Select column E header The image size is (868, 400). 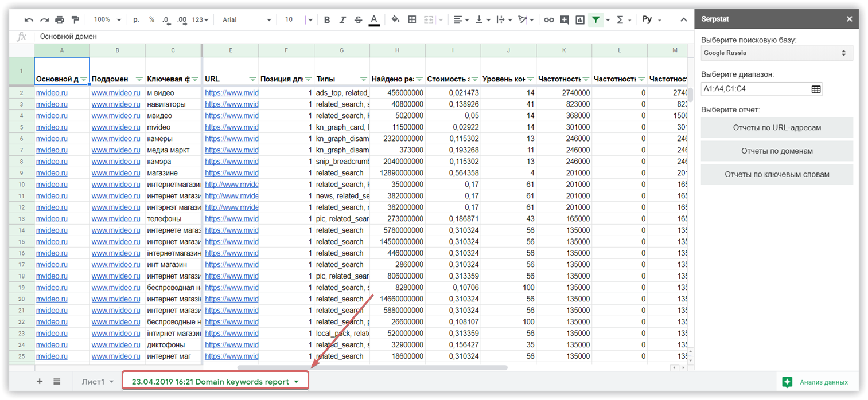click(x=231, y=50)
